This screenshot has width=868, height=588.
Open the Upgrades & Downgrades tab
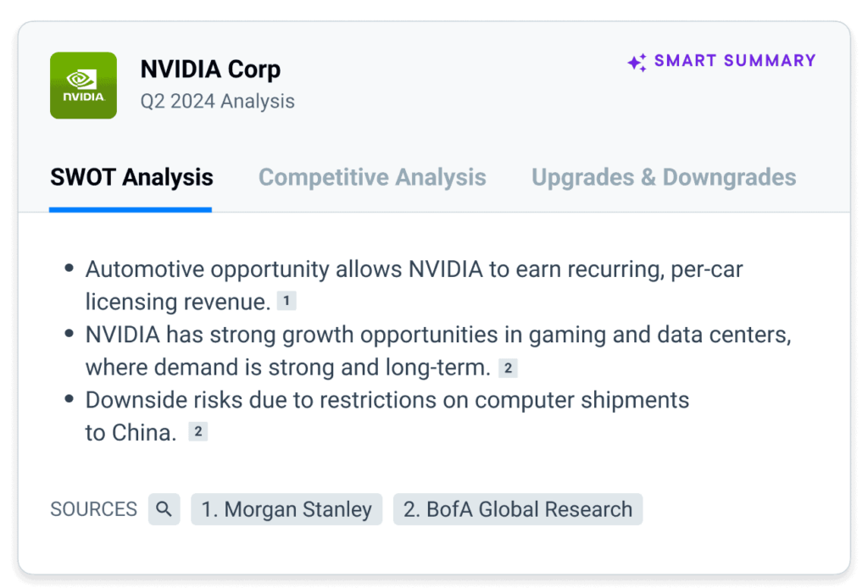[664, 177]
